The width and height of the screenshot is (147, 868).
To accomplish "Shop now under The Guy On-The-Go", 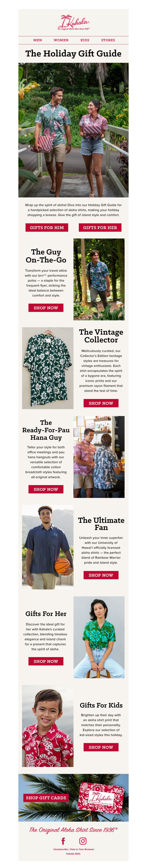I will (x=46, y=308).
